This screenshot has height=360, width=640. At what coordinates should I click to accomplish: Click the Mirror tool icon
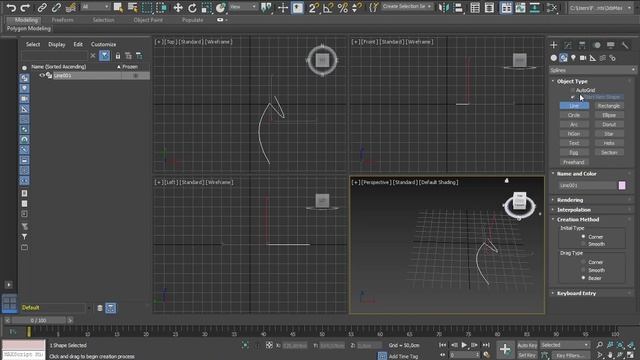point(444,7)
